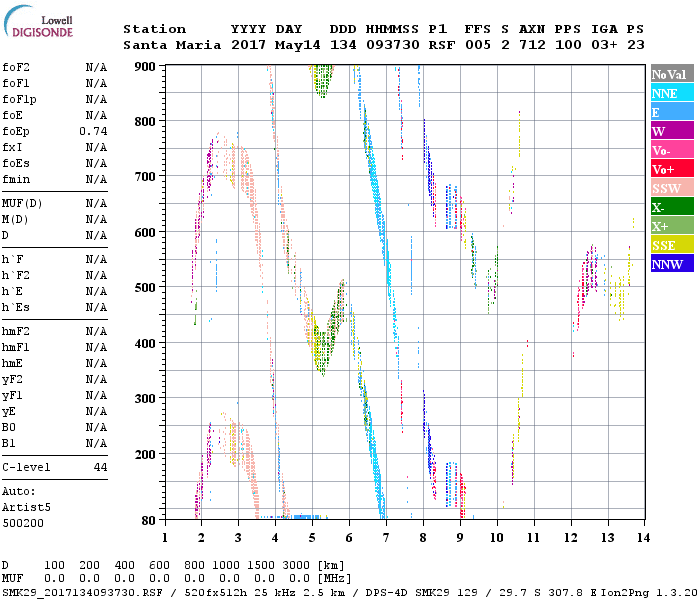Image resolution: width=700 pixels, height=600 pixels.
Task: Click the Artist5 autoscaler text
Action: 26,508
